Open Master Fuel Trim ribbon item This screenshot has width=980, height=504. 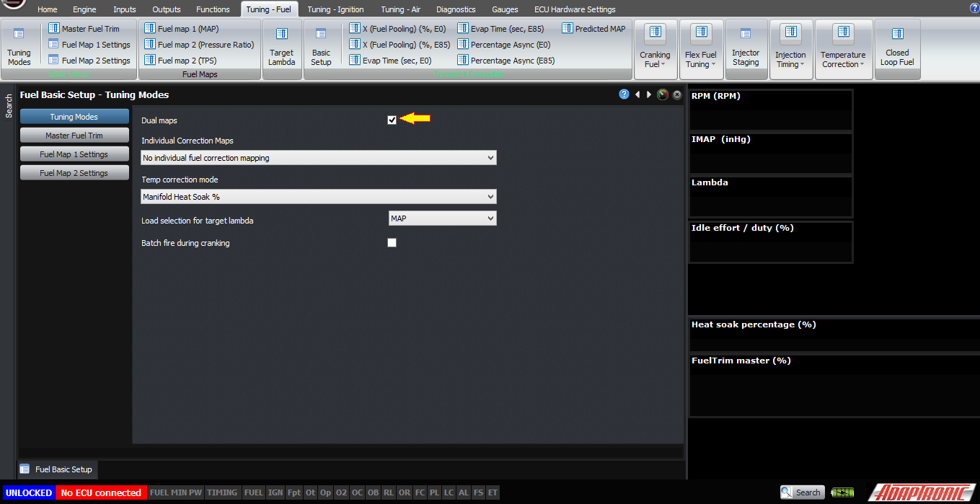[x=84, y=29]
